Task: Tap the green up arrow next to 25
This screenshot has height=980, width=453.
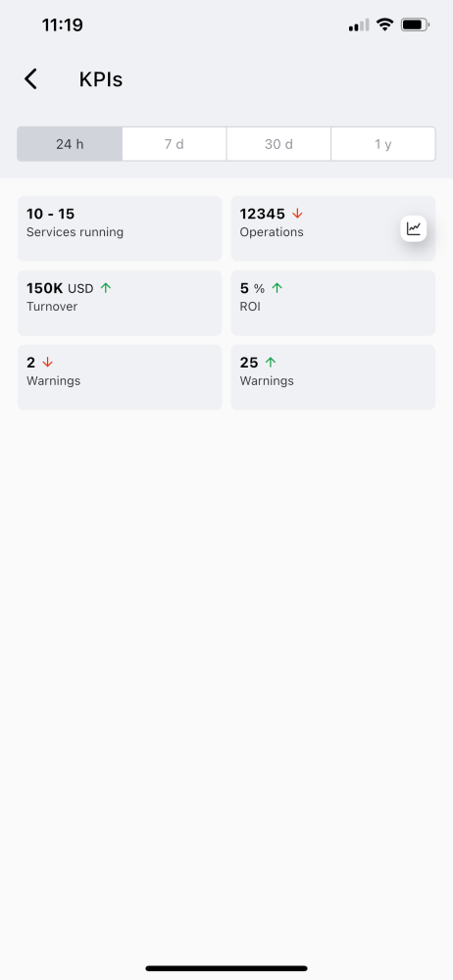Action: coord(271,363)
